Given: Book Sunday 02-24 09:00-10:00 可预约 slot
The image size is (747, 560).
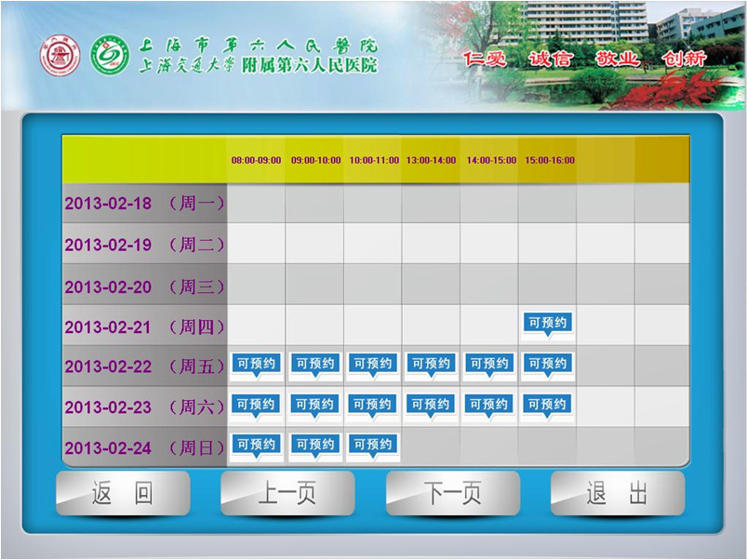Looking at the screenshot, I should [314, 446].
